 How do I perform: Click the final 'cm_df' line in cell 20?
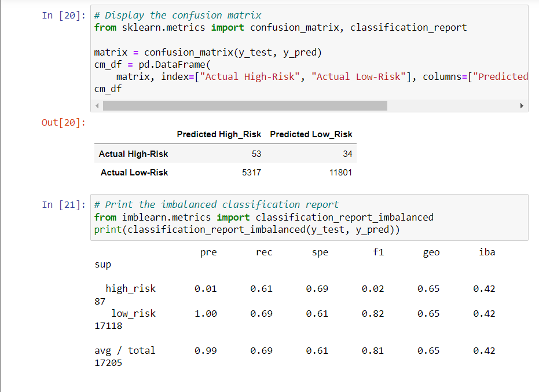[108, 89]
